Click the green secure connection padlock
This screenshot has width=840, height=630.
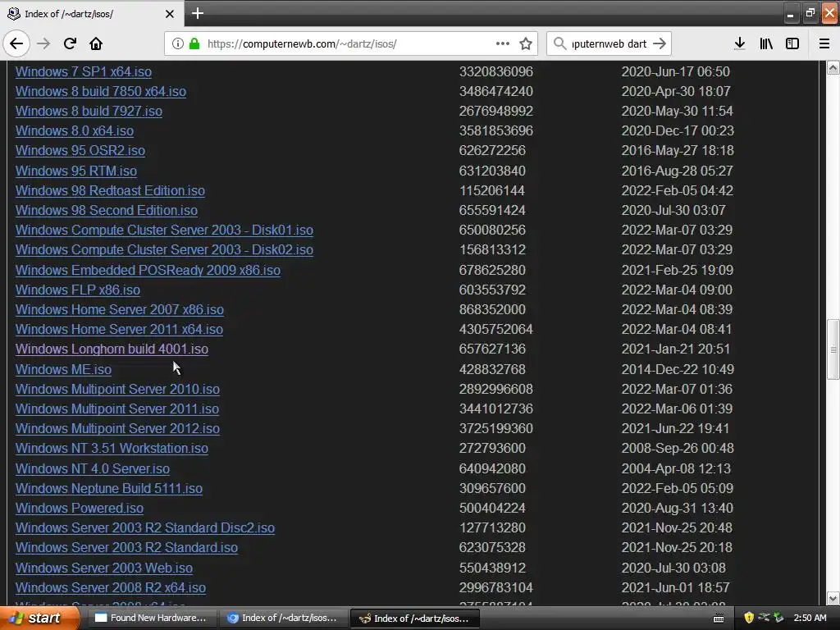click(194, 43)
